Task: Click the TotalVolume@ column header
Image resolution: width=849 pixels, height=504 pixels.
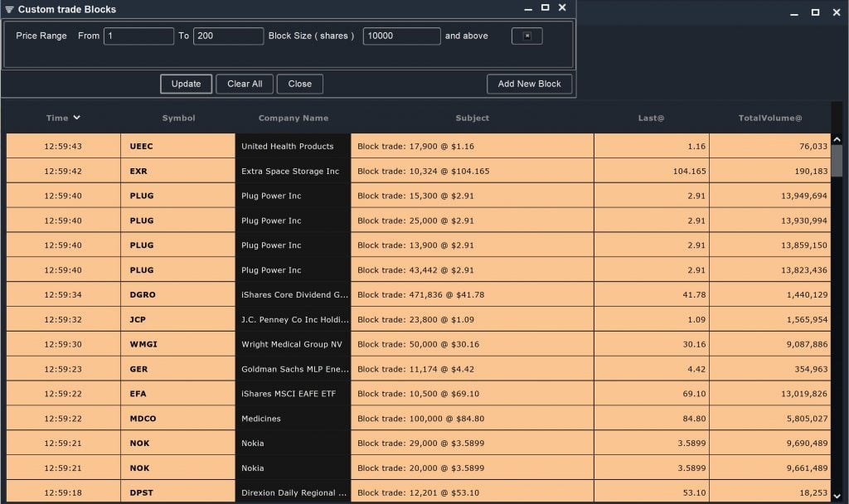Action: pyautogui.click(x=770, y=118)
